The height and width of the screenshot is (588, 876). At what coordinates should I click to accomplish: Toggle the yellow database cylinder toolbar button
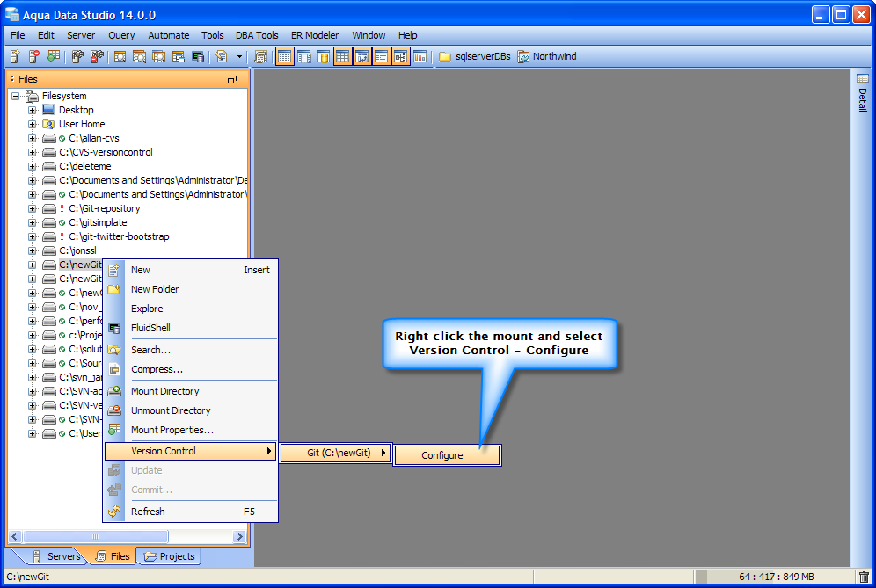pos(323,56)
